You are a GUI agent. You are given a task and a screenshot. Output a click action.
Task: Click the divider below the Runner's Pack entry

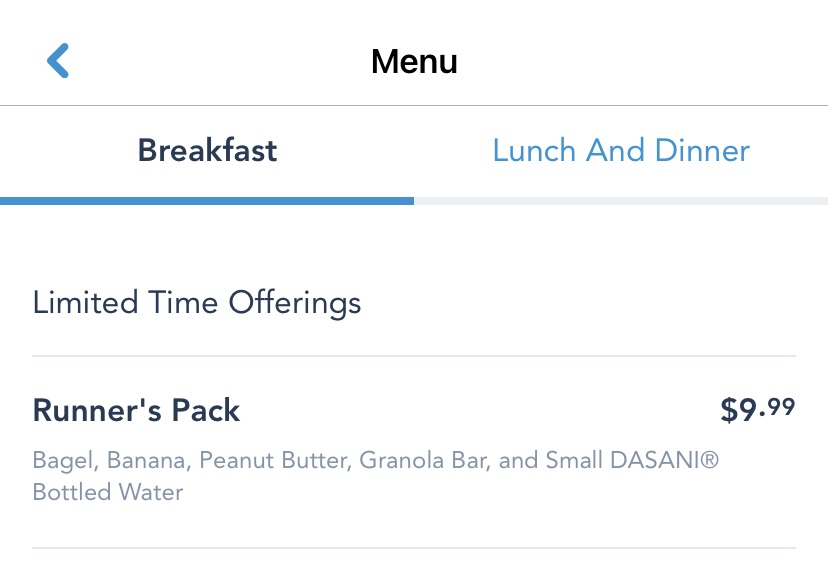(414, 548)
